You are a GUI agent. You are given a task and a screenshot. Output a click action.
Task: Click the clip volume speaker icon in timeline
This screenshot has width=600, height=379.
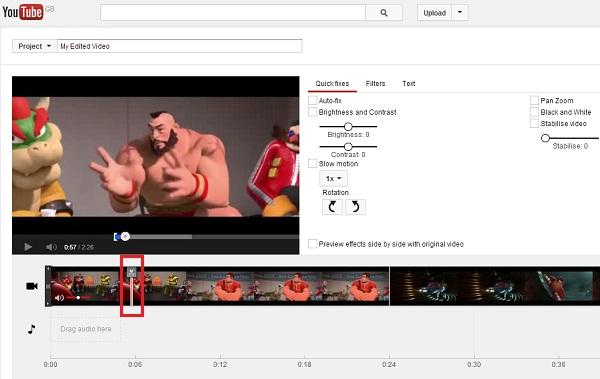point(59,297)
